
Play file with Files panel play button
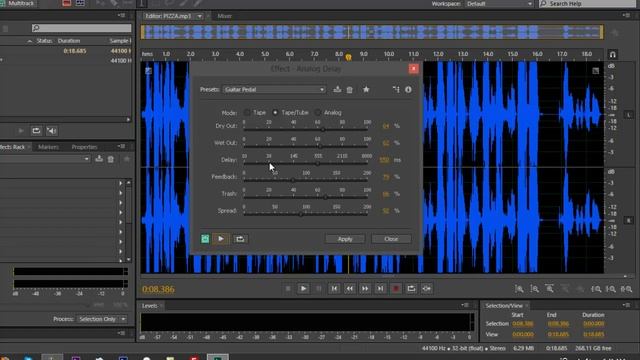click(x=21, y=131)
